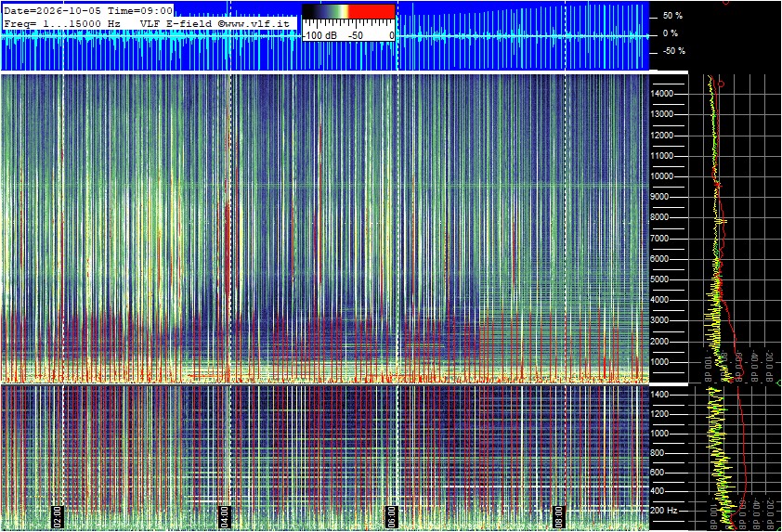Click the VLF E-field ©www.vlf.it caption
This screenshot has width=782, height=532.
coord(215,23)
